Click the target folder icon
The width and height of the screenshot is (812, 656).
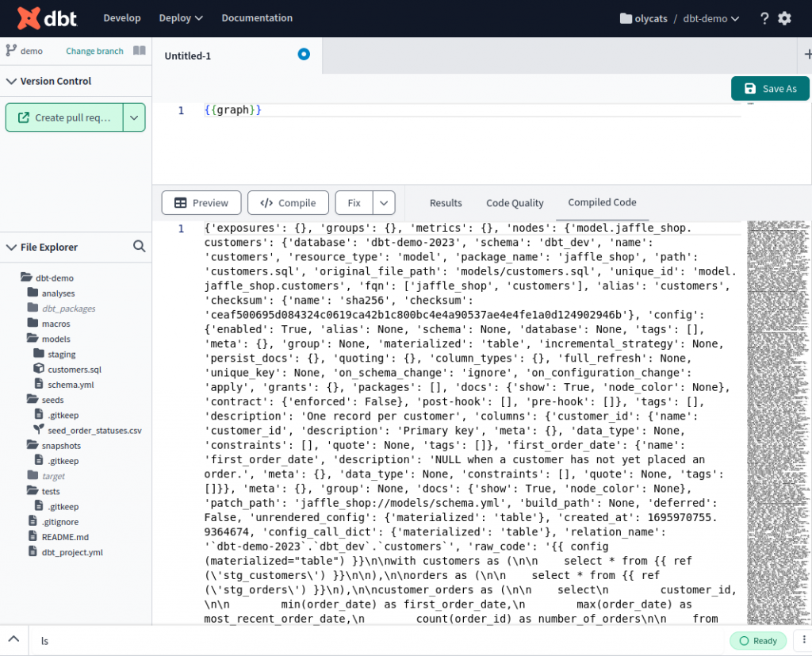point(33,475)
